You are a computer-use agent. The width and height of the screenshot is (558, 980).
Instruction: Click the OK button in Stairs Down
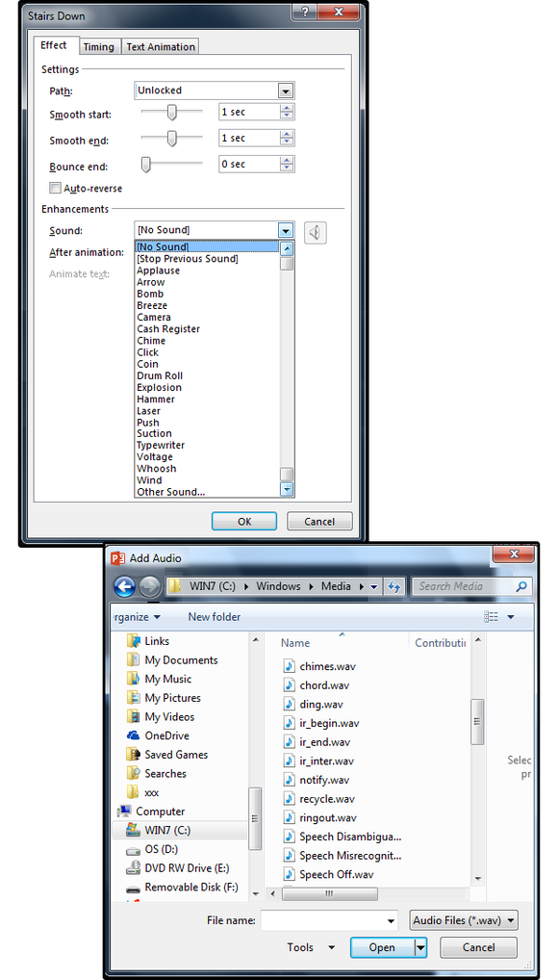244,521
